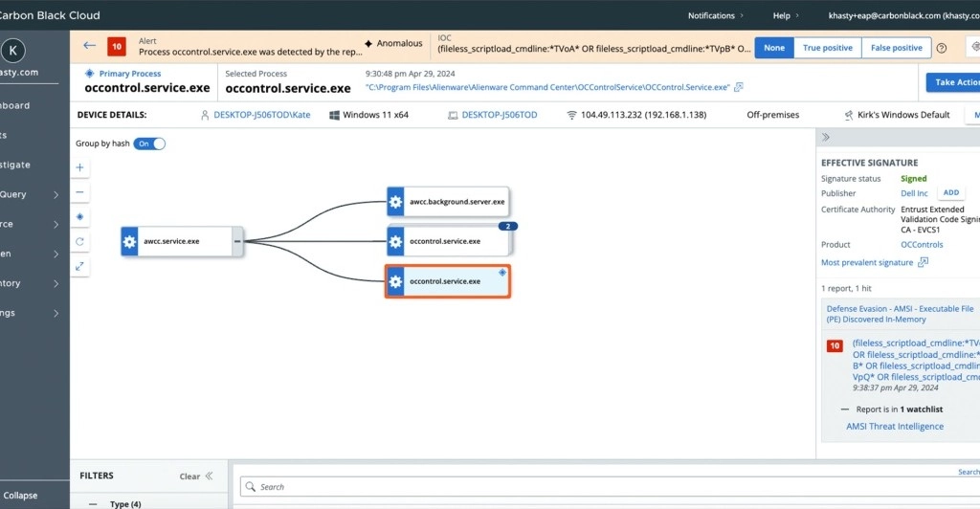Mark the alert as False positive
980x509 pixels.
[x=896, y=48]
